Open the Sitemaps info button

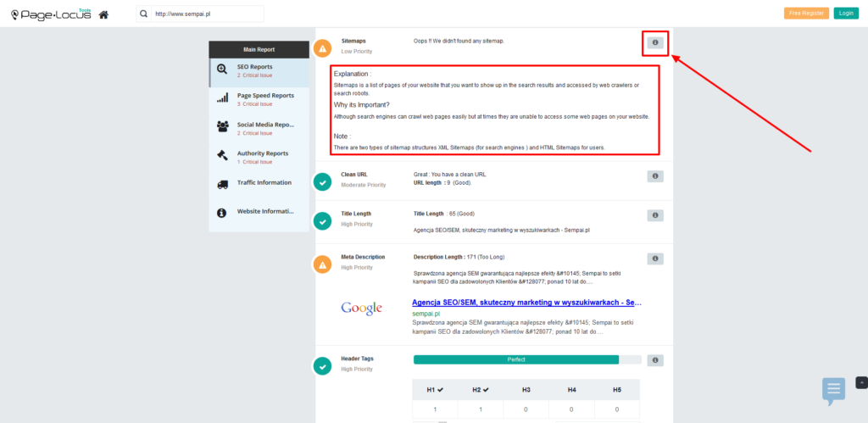[x=655, y=42]
